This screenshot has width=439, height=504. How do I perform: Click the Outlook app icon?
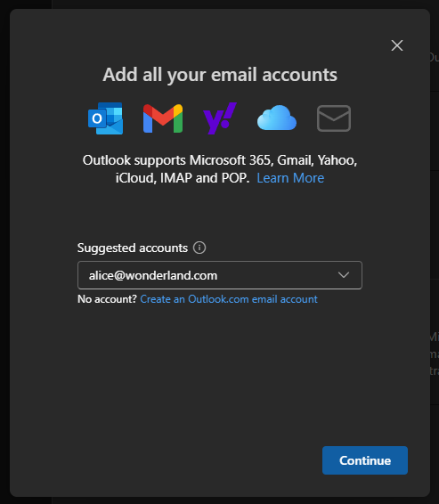coord(106,118)
